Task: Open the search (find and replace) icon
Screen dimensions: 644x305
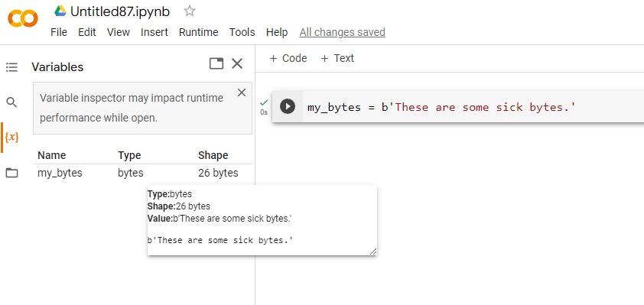Action: (x=12, y=102)
